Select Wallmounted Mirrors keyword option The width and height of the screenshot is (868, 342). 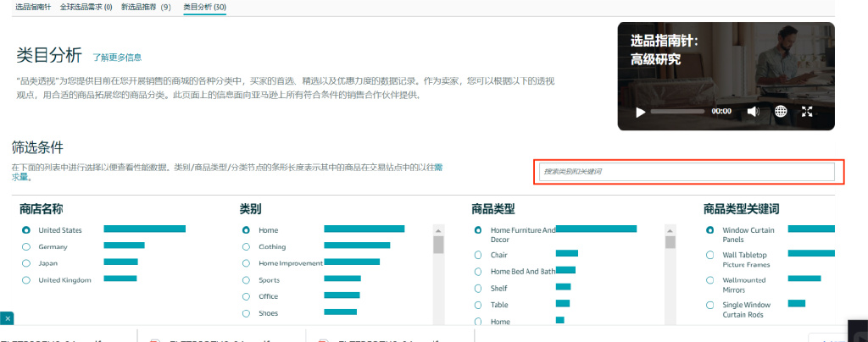pyautogui.click(x=710, y=280)
